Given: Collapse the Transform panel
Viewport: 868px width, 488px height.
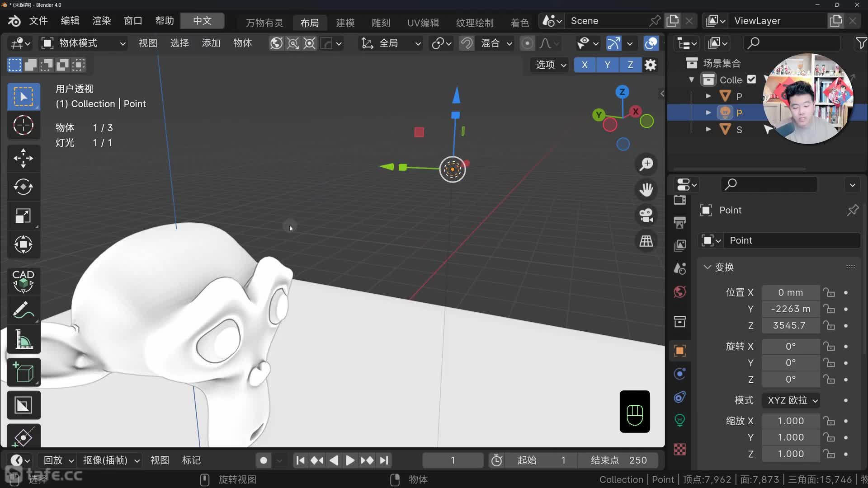Looking at the screenshot, I should [x=708, y=267].
